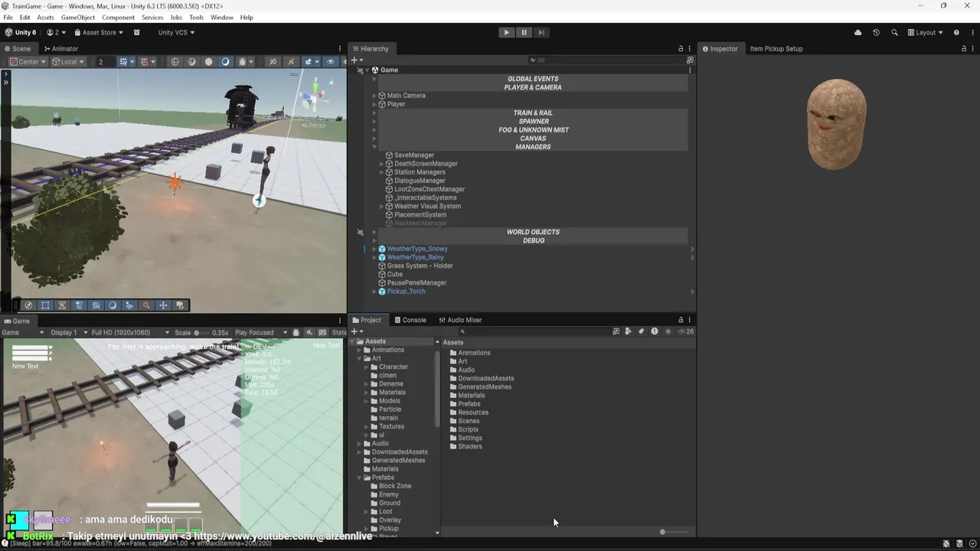Open the Edit menu
The height and width of the screenshot is (551, 980).
click(x=24, y=17)
